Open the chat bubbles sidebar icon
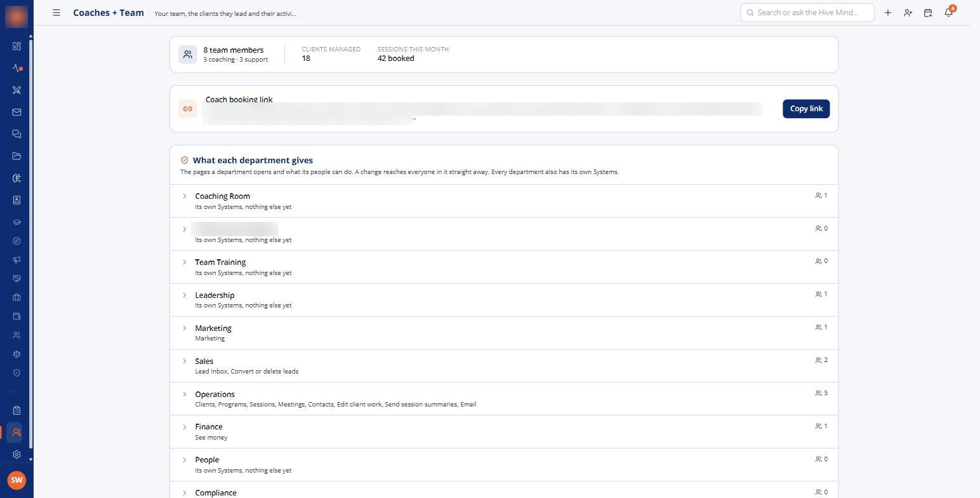 pos(17,134)
